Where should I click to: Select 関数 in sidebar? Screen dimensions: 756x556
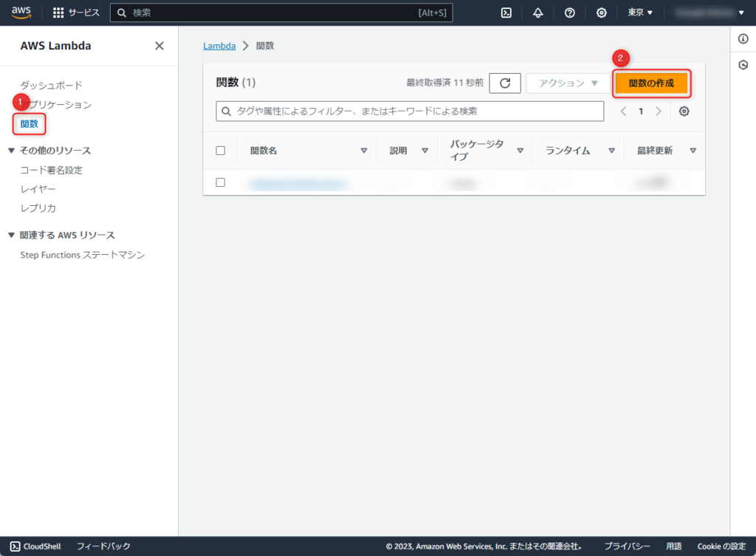click(x=29, y=124)
